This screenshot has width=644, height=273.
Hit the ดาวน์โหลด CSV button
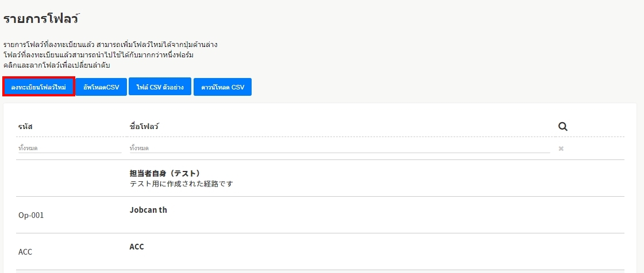click(x=222, y=87)
